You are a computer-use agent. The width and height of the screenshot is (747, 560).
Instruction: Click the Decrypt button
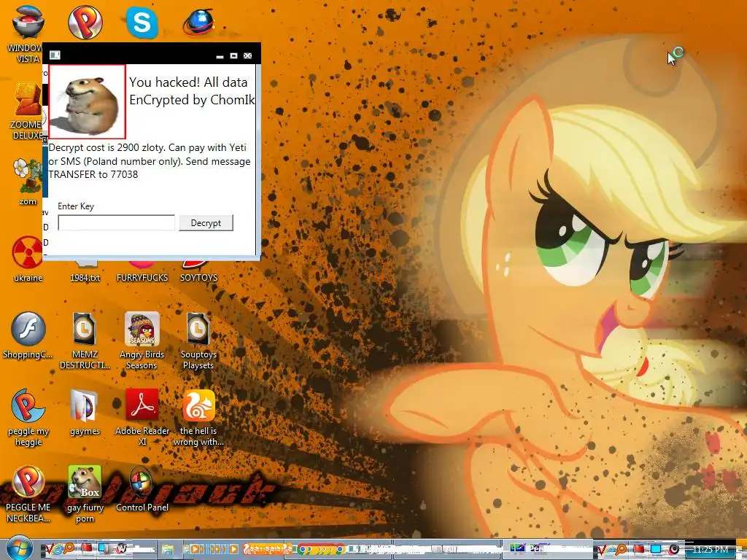tap(206, 223)
